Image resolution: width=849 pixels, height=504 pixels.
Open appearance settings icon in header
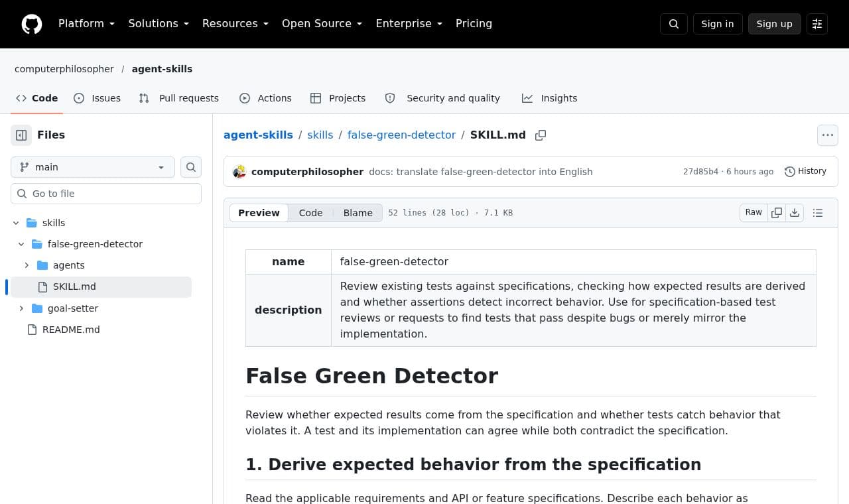click(817, 24)
